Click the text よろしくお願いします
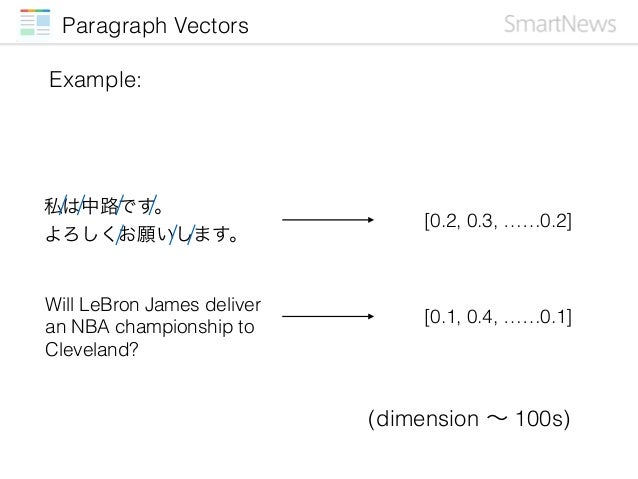Screen dimensions: 638x479 (x=142, y=234)
